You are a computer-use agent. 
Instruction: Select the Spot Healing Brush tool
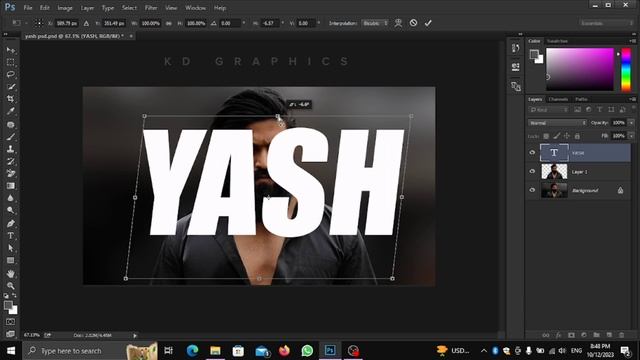coord(11,124)
